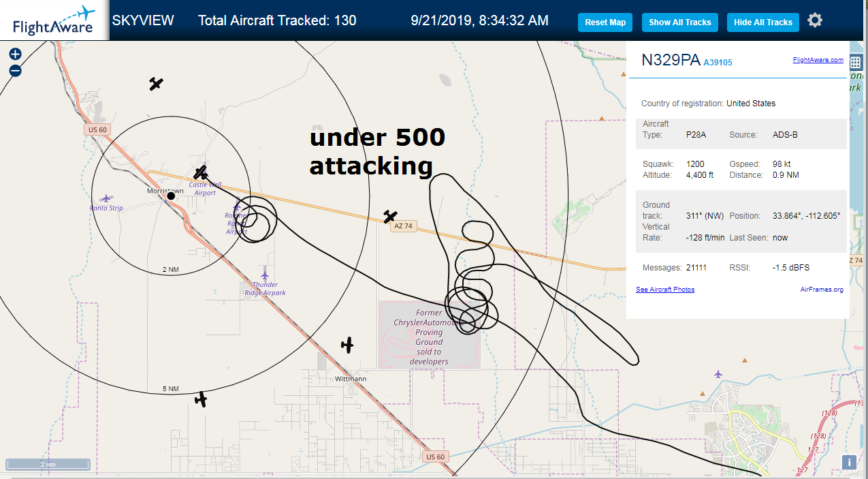The image size is (868, 479).
Task: Click the 2 nm map scale bar
Action: 48,464
